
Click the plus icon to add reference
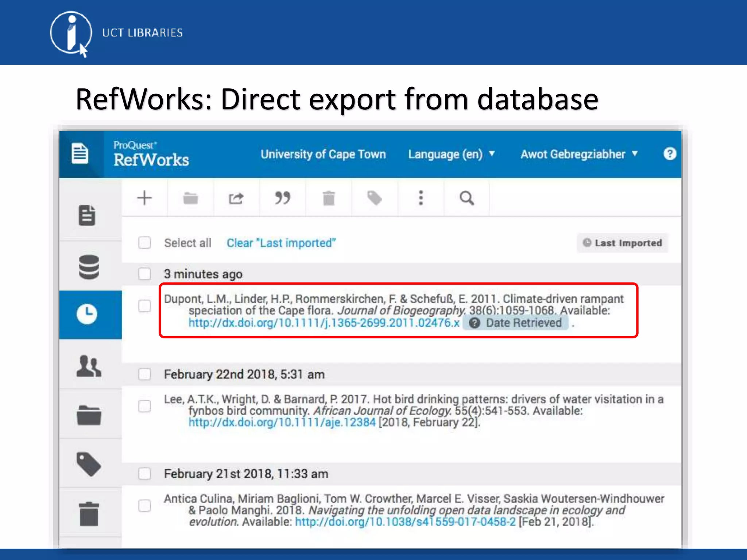[x=144, y=198]
